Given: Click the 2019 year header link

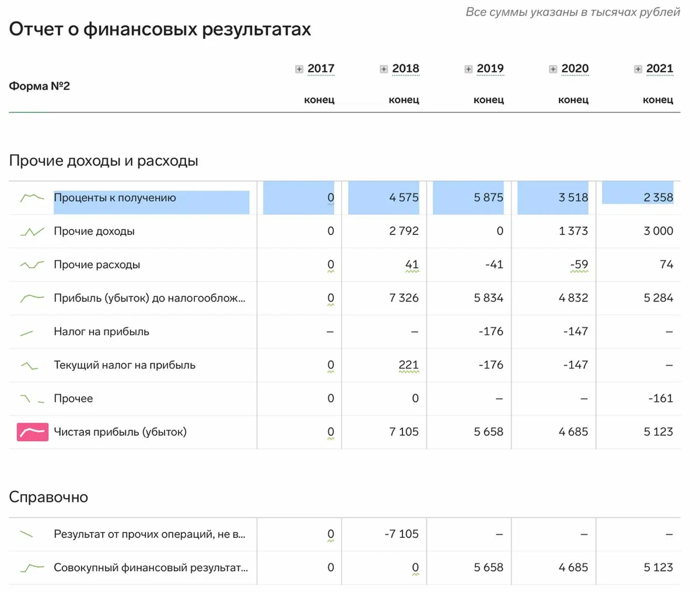Looking at the screenshot, I should (490, 69).
